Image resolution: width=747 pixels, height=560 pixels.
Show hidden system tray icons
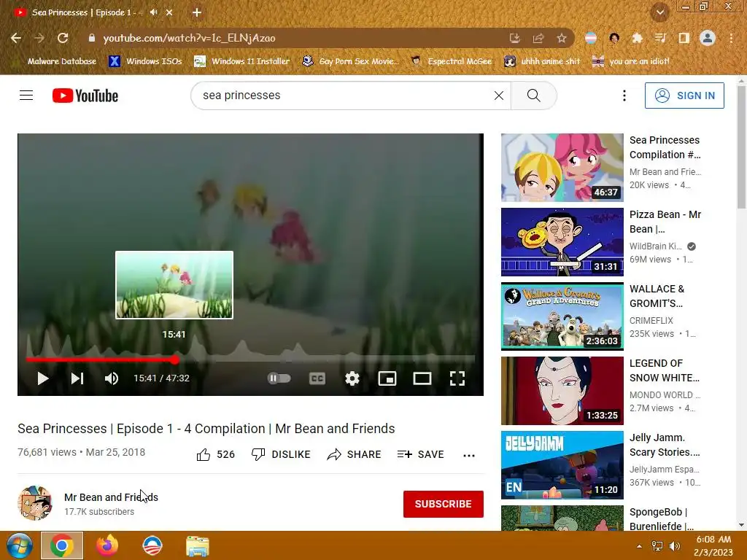point(639,546)
